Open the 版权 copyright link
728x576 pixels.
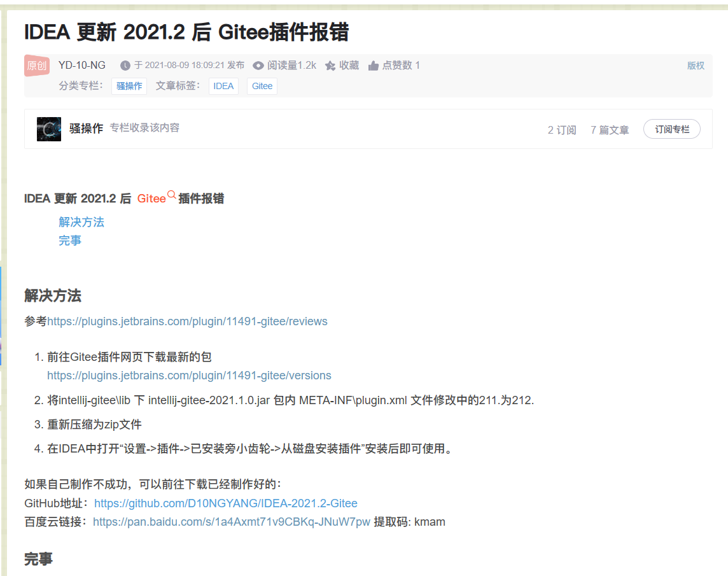pos(696,66)
